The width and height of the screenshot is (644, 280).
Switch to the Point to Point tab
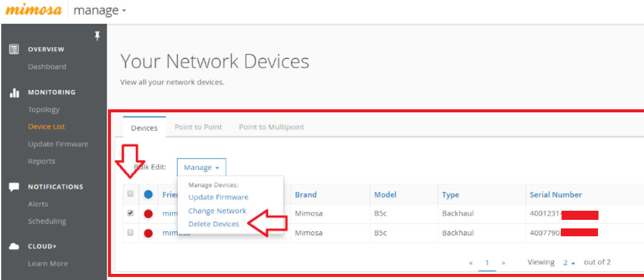click(198, 127)
